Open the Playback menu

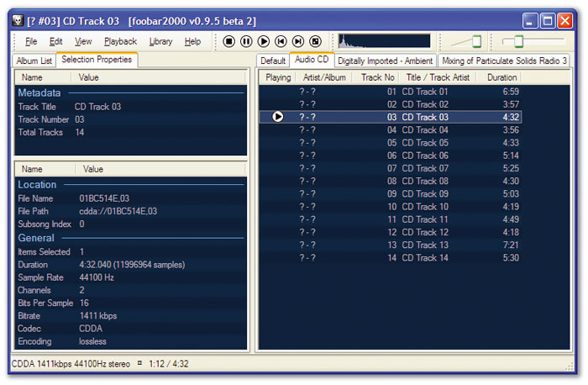[120, 41]
